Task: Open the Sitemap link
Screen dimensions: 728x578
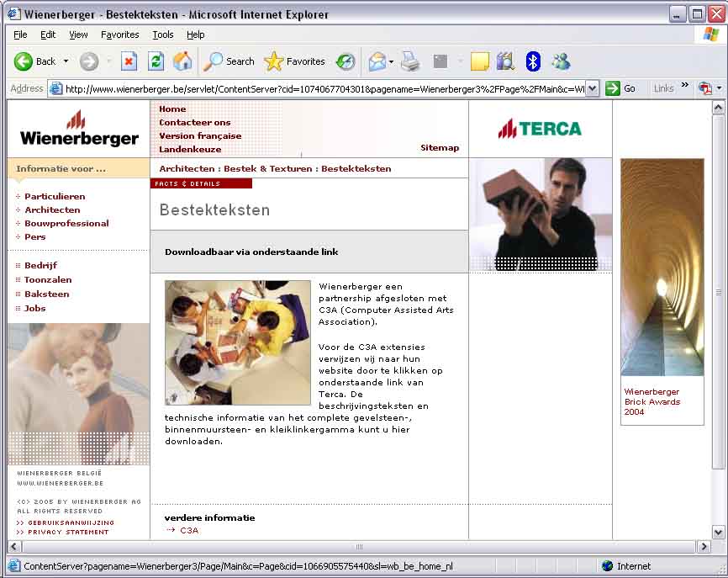Action: tap(440, 148)
